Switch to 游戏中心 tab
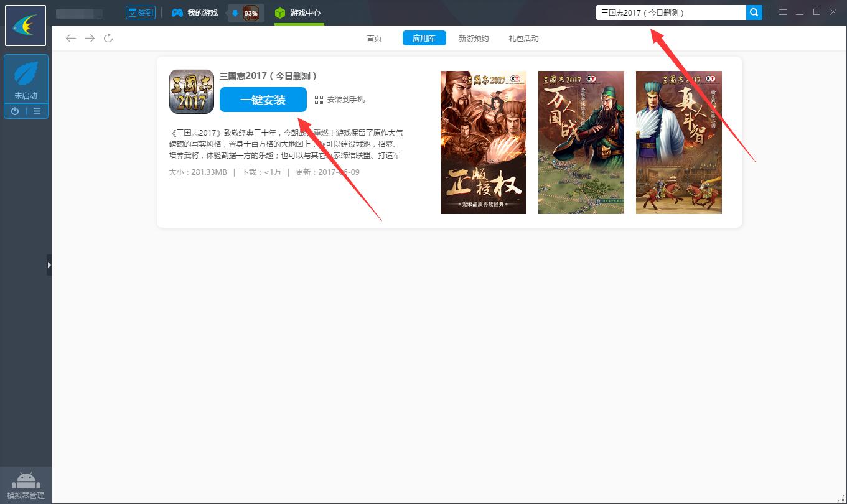 point(298,12)
